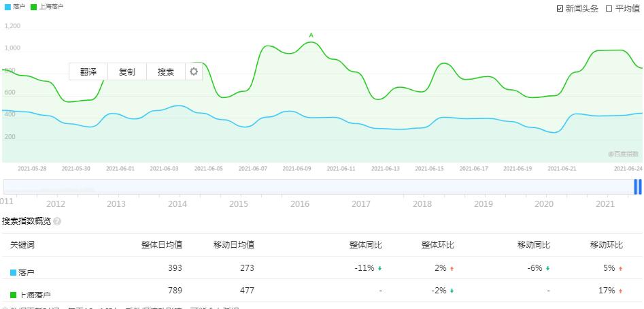Click the help question mark beside 搜索指数概览
This screenshot has width=644, height=309.
(x=57, y=221)
